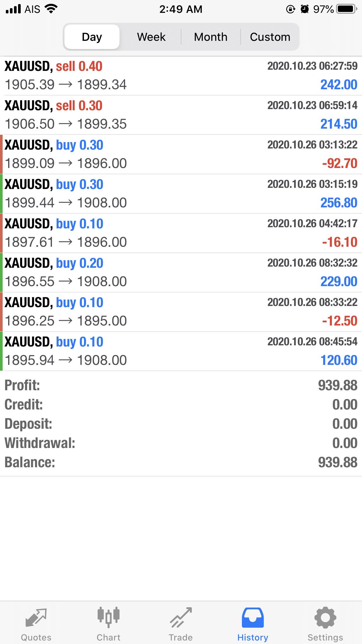Viewport: 362px width, 644px height.
Task: Open the Chart candlestick icon
Action: click(108, 617)
